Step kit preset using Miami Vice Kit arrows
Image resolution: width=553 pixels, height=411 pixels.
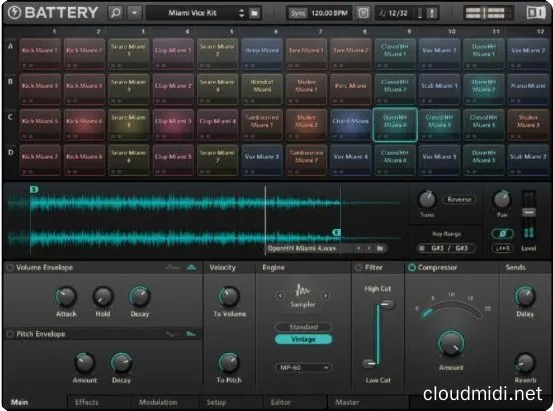point(241,13)
